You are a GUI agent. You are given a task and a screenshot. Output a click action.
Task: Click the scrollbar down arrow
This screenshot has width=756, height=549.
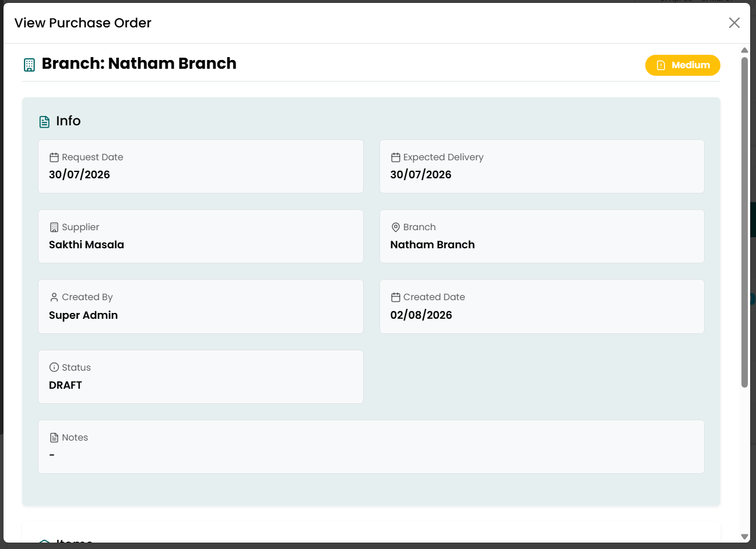click(x=744, y=537)
